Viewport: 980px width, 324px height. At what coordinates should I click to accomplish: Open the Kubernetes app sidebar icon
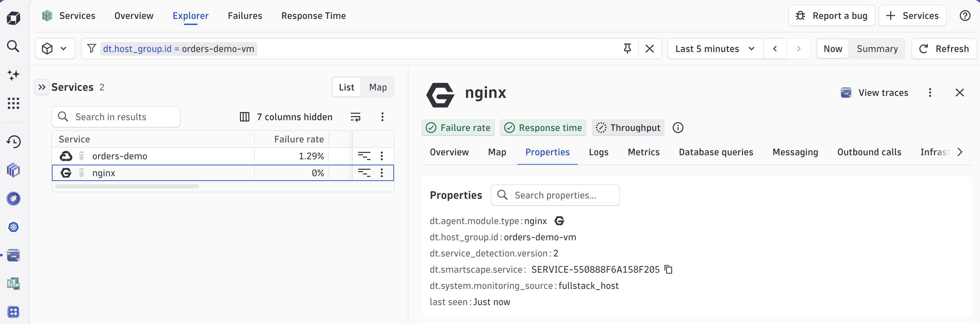pyautogui.click(x=13, y=227)
